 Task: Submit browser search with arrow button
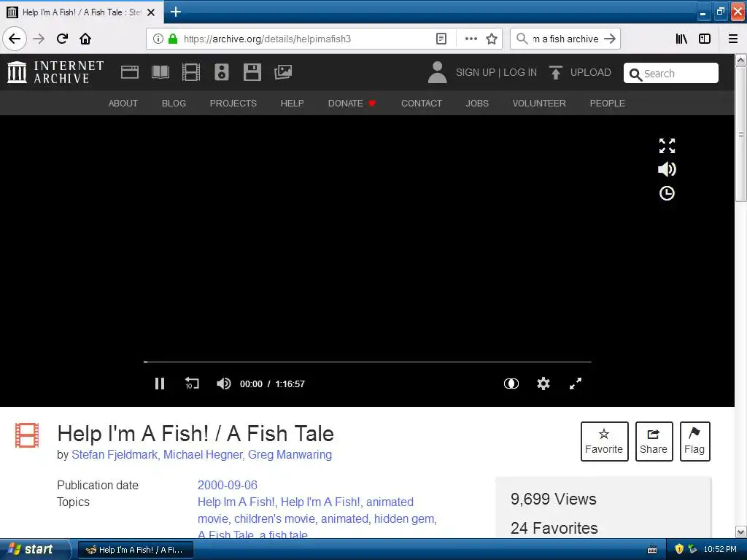[610, 39]
